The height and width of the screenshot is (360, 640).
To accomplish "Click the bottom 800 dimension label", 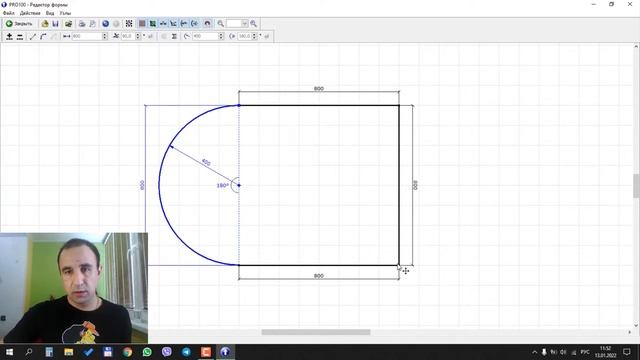I will 319,276.
